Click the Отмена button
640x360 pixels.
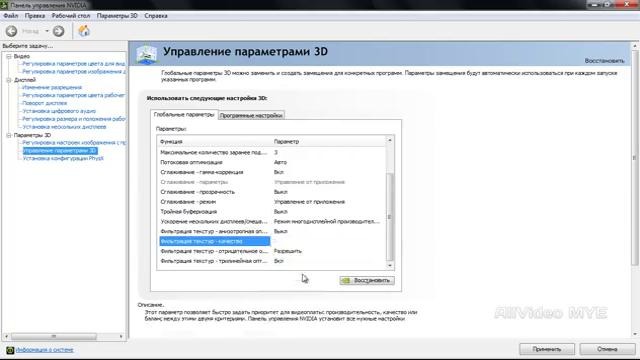607,349
